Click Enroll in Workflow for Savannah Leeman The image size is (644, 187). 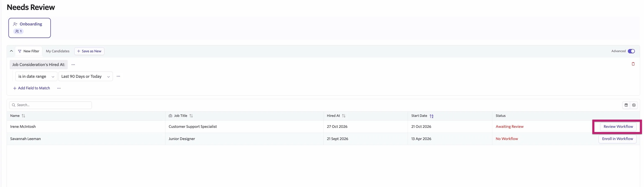point(617,139)
